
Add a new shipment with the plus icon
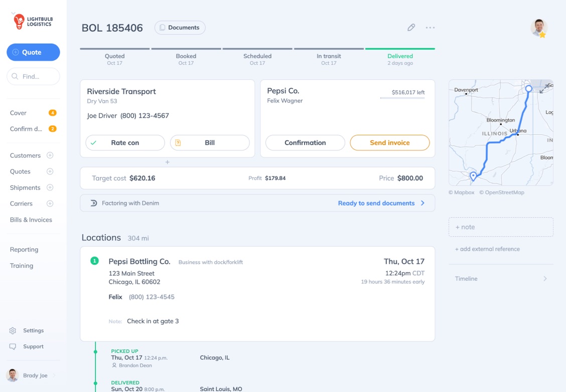tap(50, 187)
